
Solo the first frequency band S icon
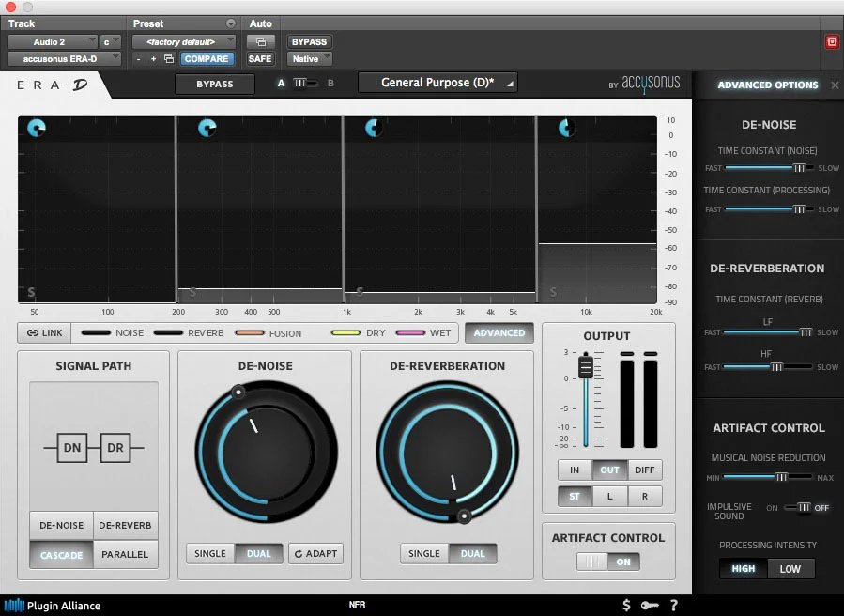point(31,292)
